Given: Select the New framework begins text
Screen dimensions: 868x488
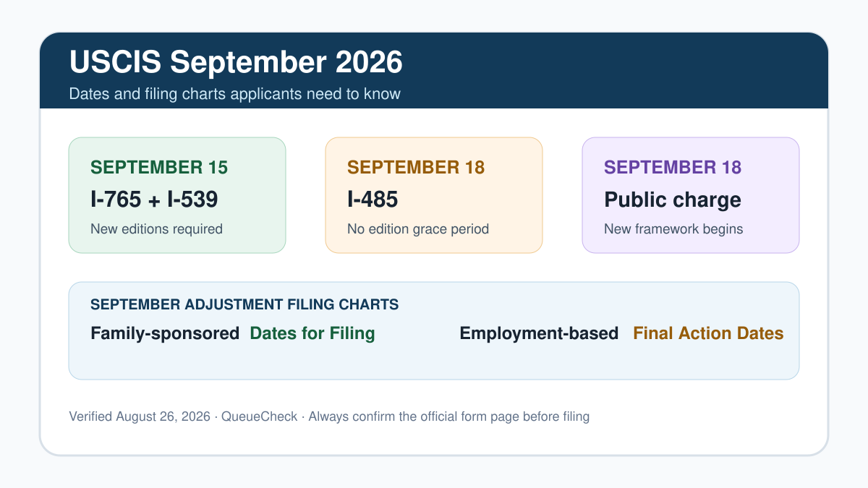Looking at the screenshot, I should pos(673,229).
